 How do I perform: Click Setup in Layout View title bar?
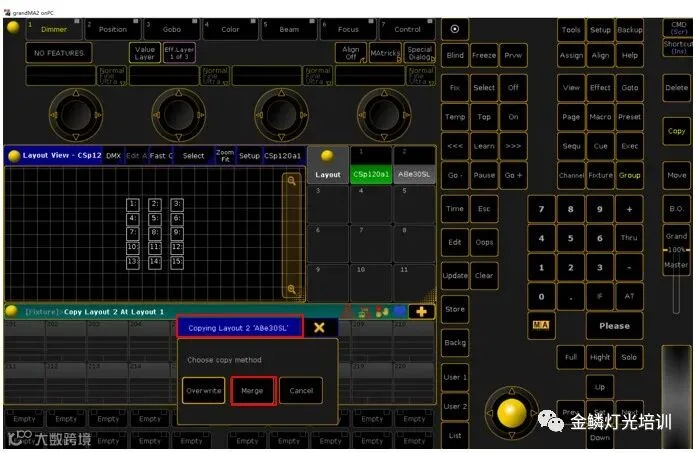[x=249, y=156]
